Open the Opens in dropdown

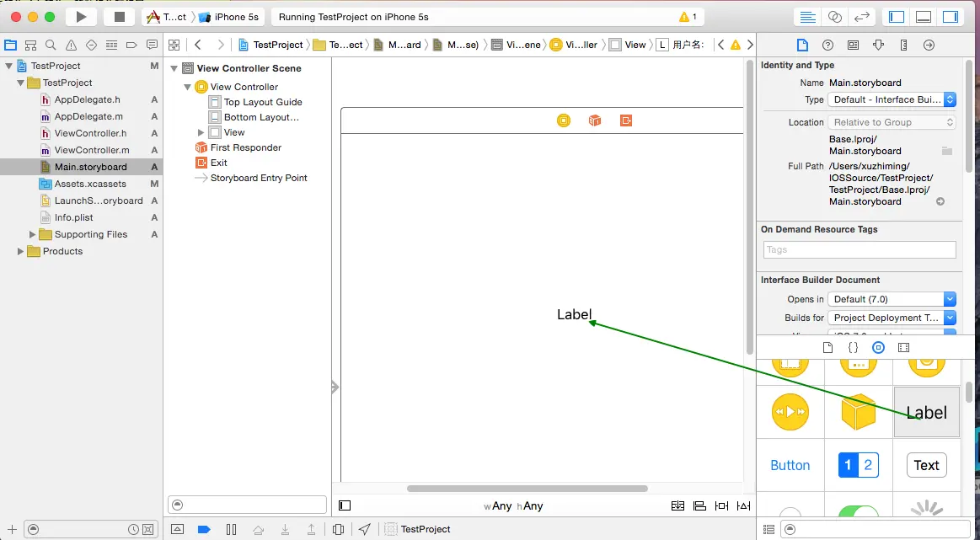point(892,299)
